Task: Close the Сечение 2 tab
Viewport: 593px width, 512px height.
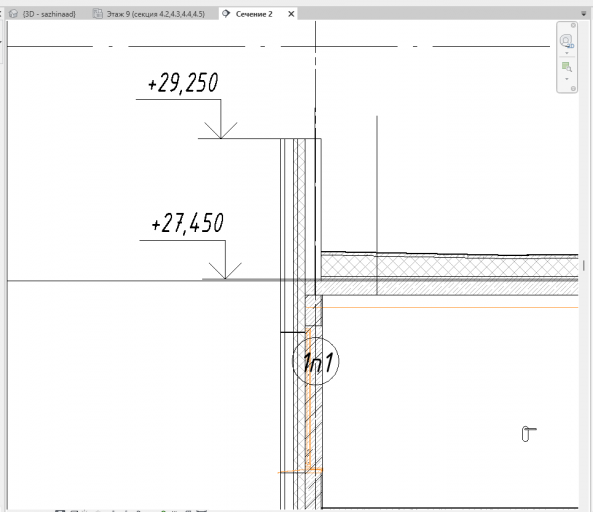Action: click(x=291, y=14)
